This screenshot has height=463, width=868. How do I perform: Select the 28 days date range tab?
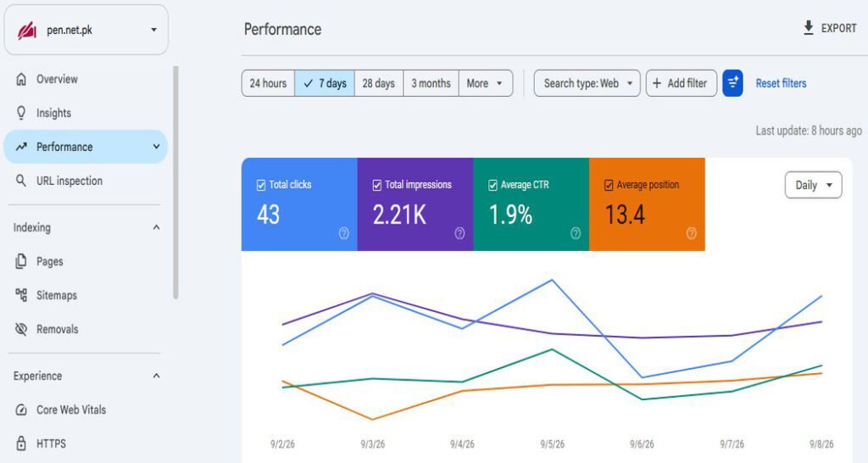pyautogui.click(x=379, y=83)
